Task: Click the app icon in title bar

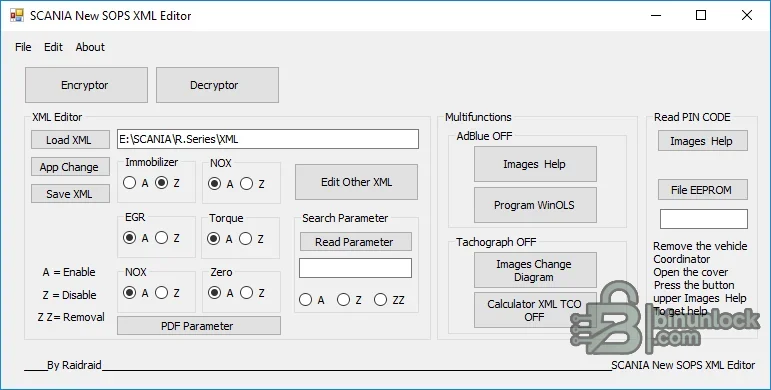Action: (x=17, y=15)
